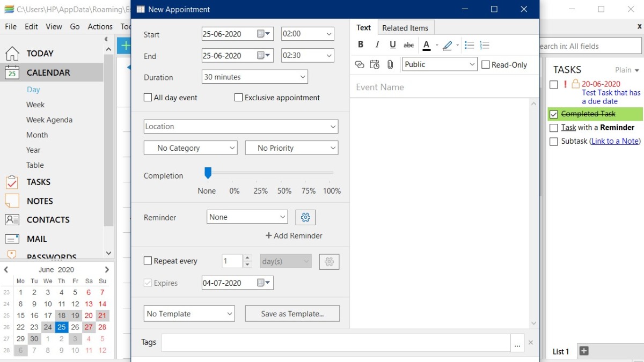Open the View menu

[x=54, y=26]
